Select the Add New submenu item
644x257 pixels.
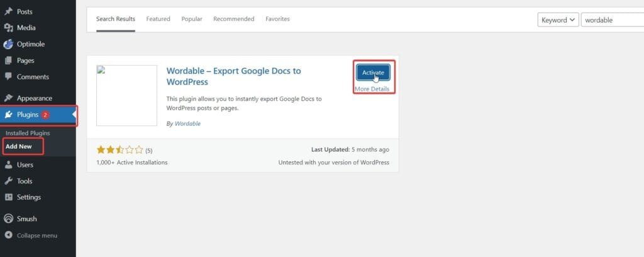[18, 146]
